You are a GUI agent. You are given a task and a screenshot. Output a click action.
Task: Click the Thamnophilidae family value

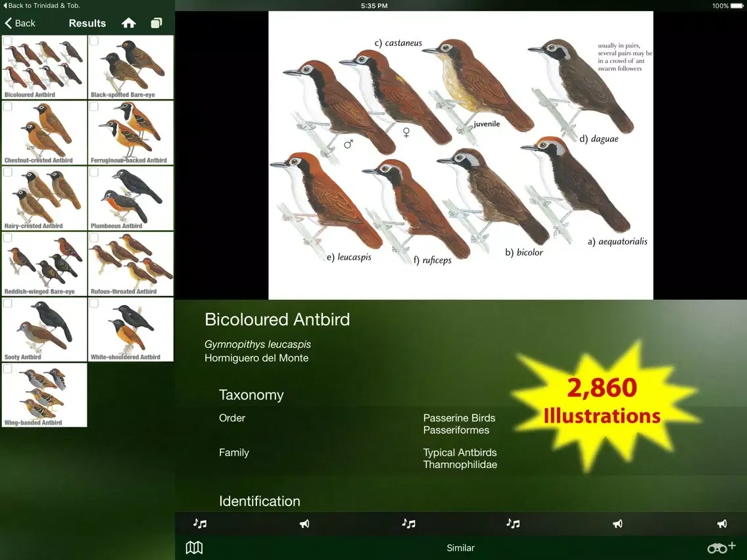460,465
